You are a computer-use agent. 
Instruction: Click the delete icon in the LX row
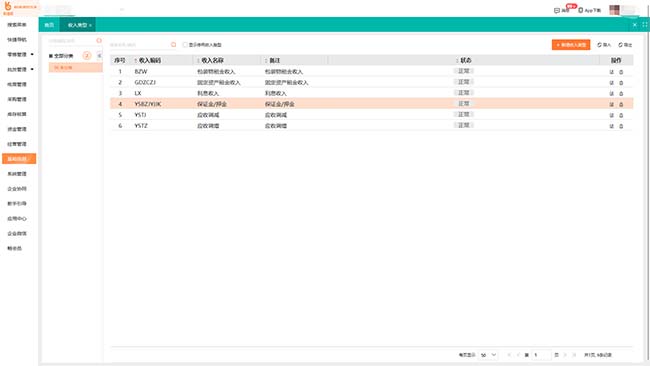(621, 94)
